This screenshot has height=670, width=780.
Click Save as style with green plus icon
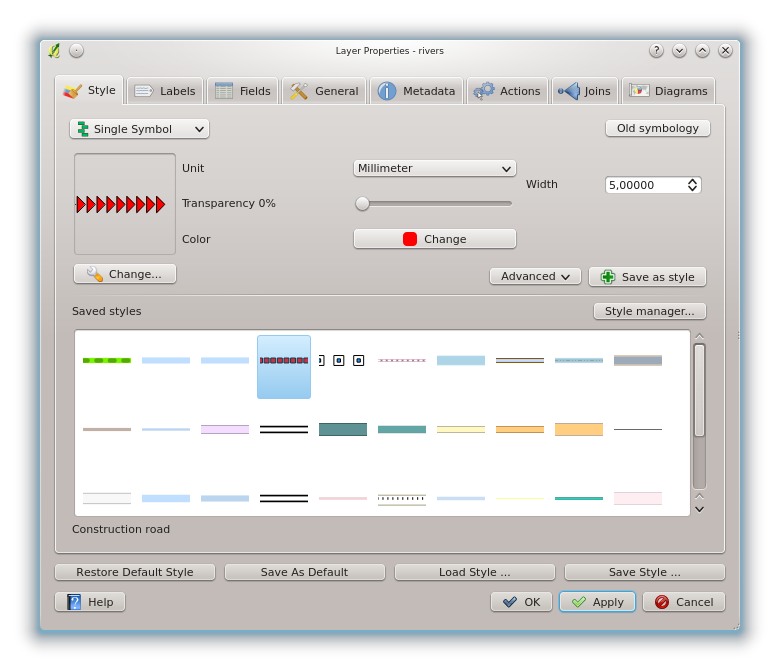[647, 277]
